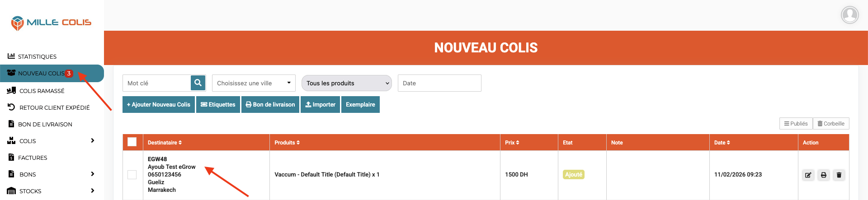Expand the Colis submenu arrow
Image resolution: width=868 pixels, height=200 pixels.
92,141
